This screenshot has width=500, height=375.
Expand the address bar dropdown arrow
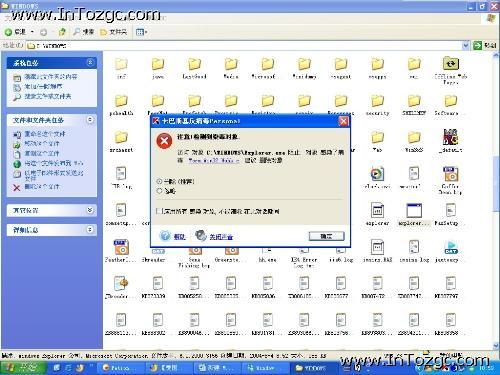(466, 45)
